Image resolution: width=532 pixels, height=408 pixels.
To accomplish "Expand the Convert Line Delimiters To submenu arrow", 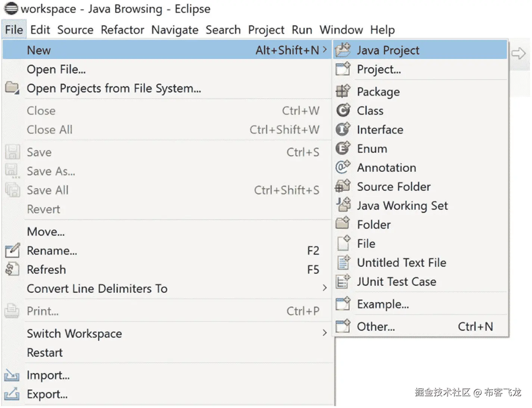I will 324,288.
